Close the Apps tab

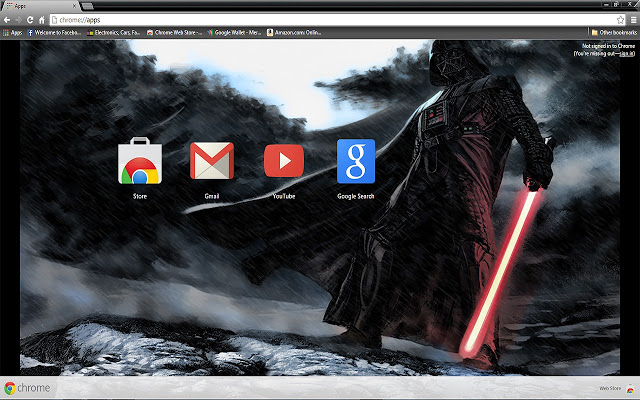(x=75, y=6)
